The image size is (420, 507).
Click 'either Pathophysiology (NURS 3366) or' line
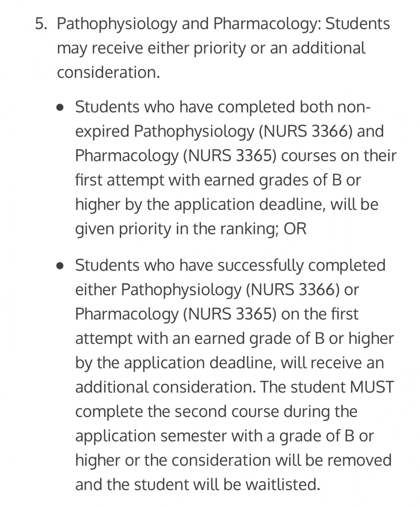point(217,290)
